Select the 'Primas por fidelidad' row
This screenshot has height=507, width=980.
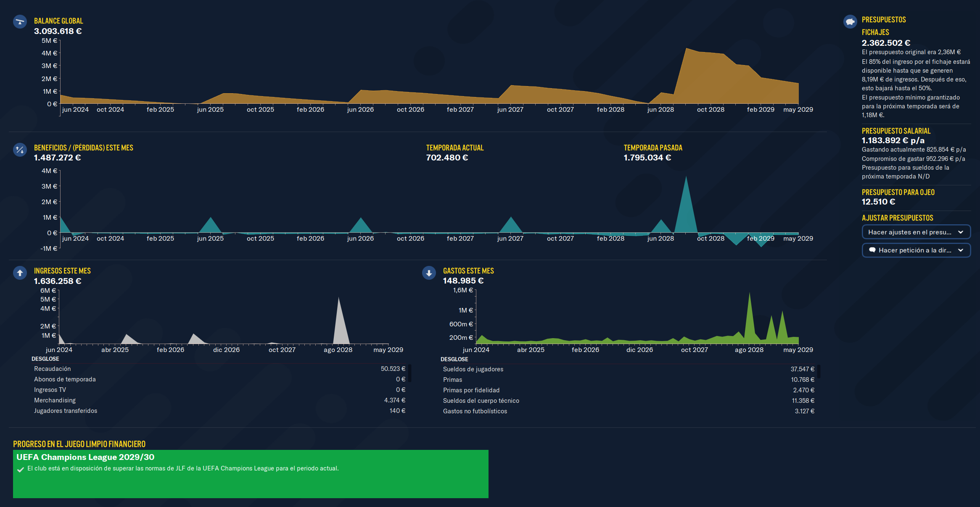click(x=629, y=390)
